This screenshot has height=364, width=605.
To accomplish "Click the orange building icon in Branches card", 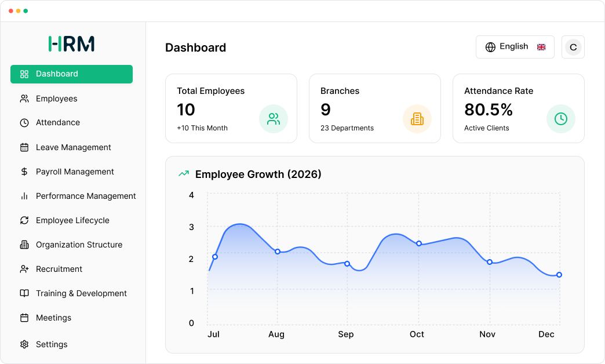I will tap(417, 119).
